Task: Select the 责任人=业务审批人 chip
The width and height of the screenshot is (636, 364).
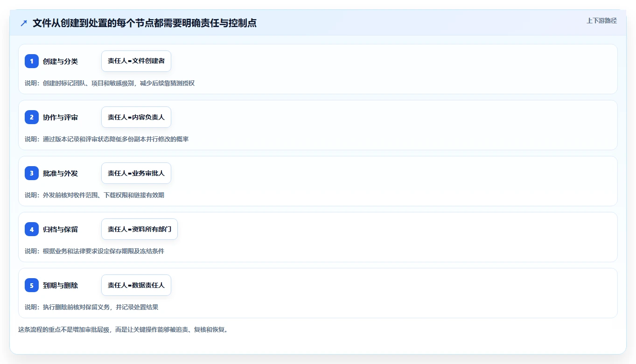Action: (x=136, y=173)
